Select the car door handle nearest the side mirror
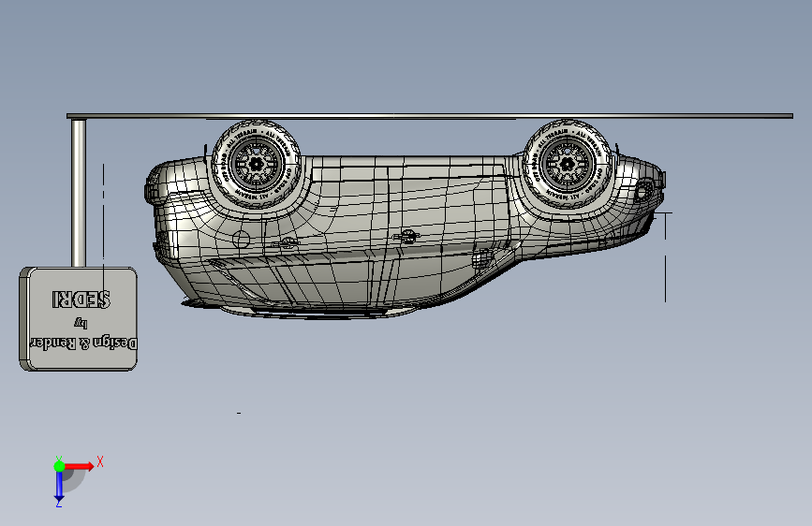Screen dimensions: 812x526 (x=407, y=237)
